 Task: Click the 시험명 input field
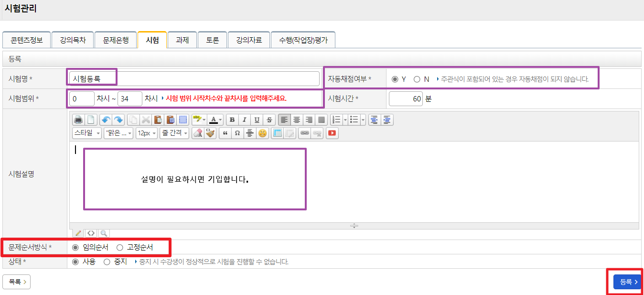coord(193,79)
